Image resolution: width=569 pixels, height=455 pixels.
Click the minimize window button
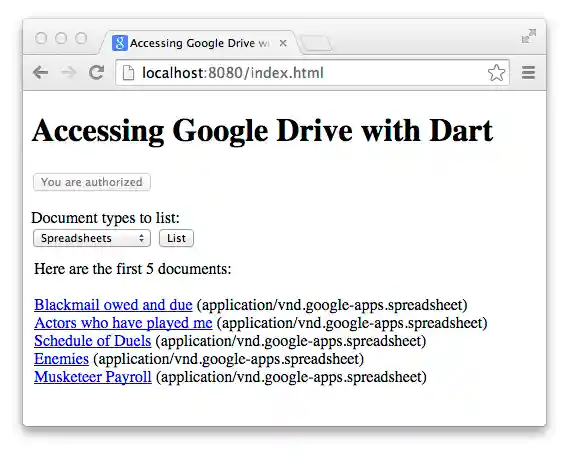(61, 38)
